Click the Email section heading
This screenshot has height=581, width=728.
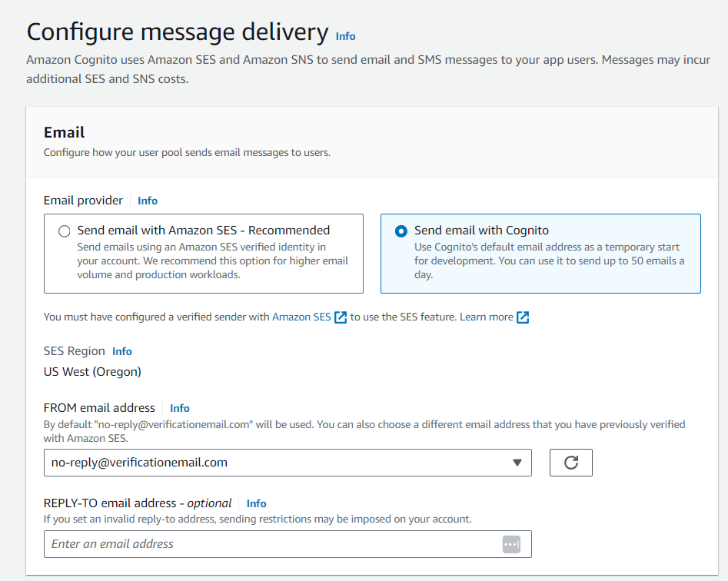(64, 132)
